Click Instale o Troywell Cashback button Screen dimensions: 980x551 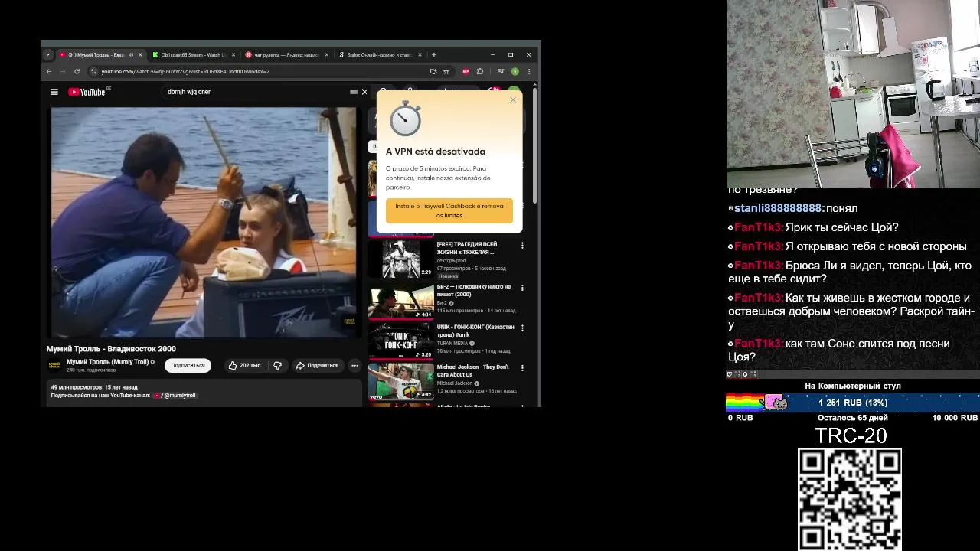pos(449,210)
